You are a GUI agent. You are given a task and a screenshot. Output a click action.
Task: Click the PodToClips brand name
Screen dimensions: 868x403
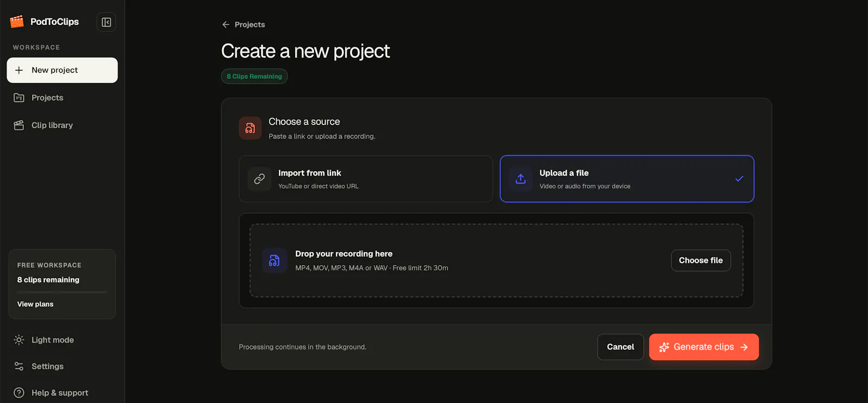point(54,22)
